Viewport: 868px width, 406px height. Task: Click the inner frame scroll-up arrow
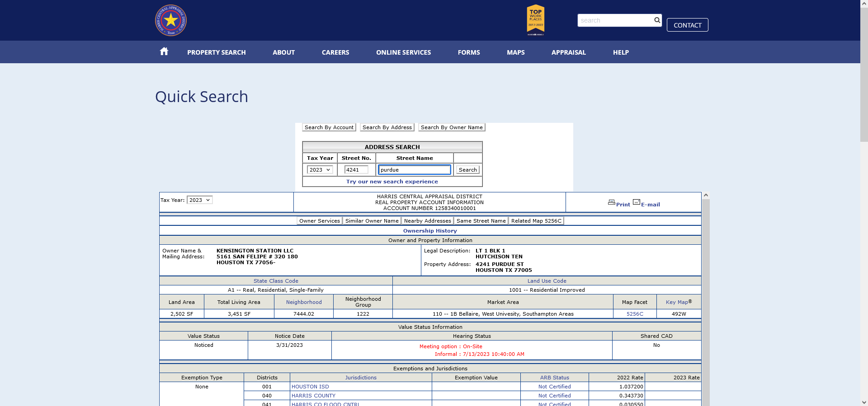point(706,196)
